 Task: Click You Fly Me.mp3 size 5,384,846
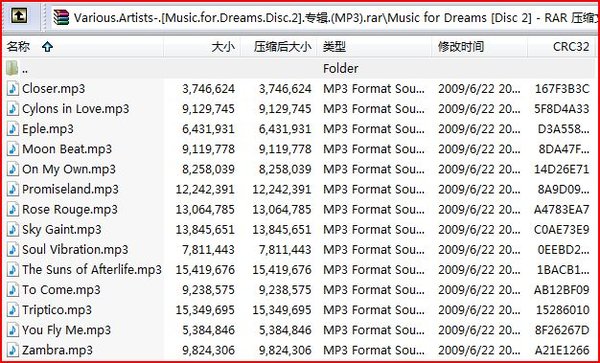(x=209, y=330)
